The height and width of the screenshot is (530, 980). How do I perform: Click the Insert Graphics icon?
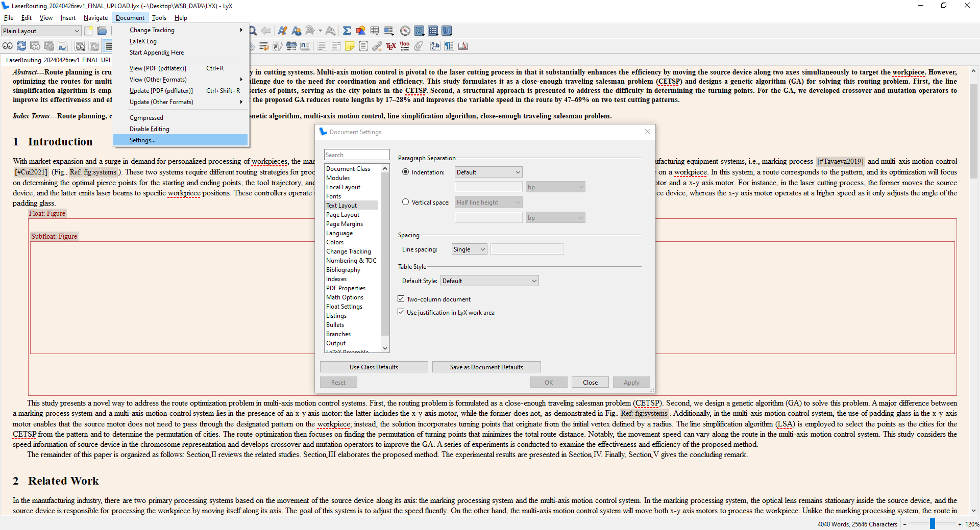coord(361,31)
